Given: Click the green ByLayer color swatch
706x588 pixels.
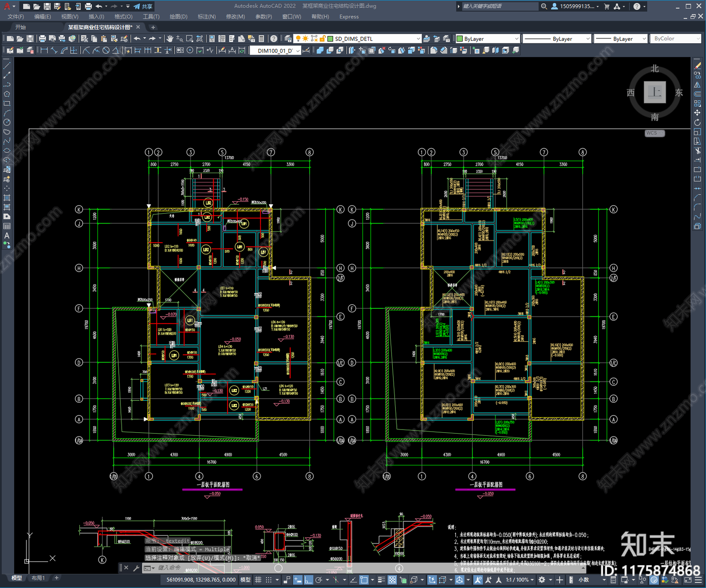Looking at the screenshot, I should tap(459, 39).
